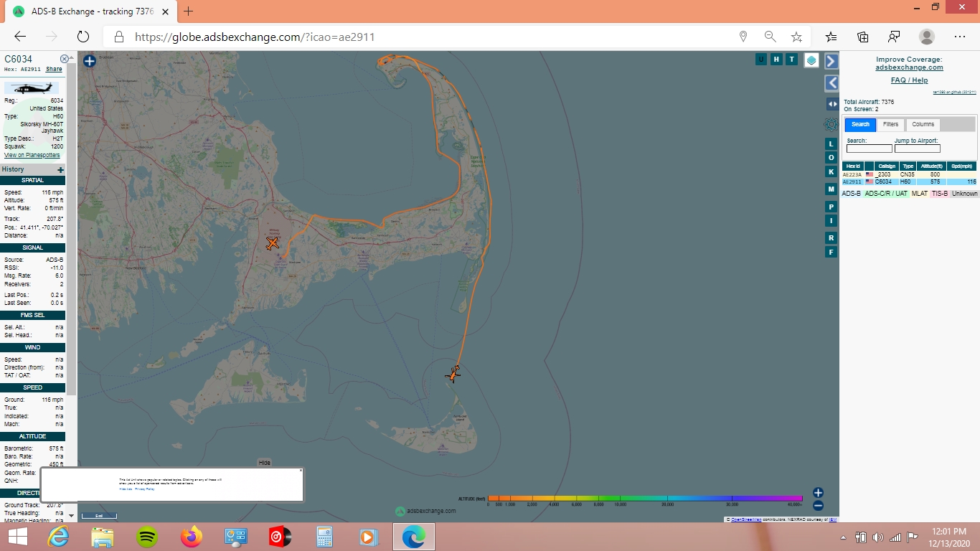Sort table by Hex Id column
Viewport: 980px width, 551px height.
click(x=853, y=166)
